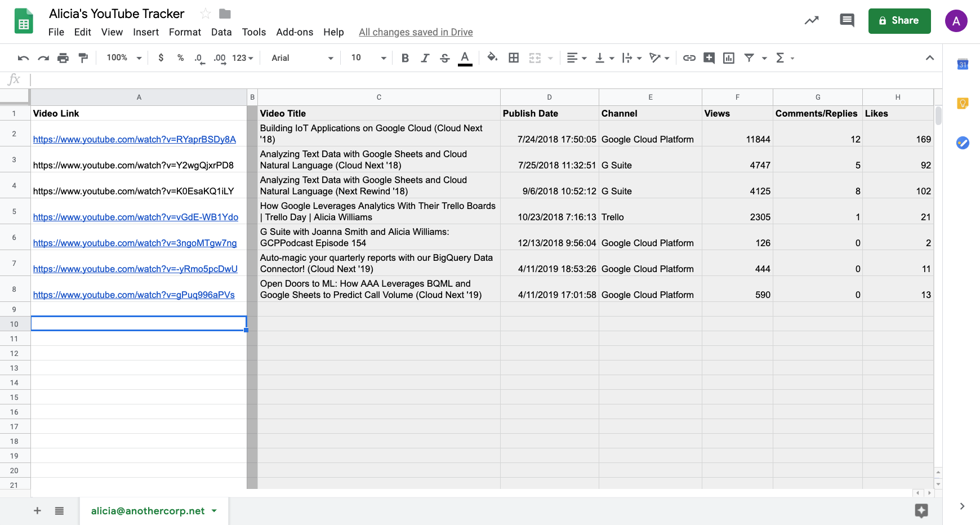Open the borders menu

[x=514, y=58]
